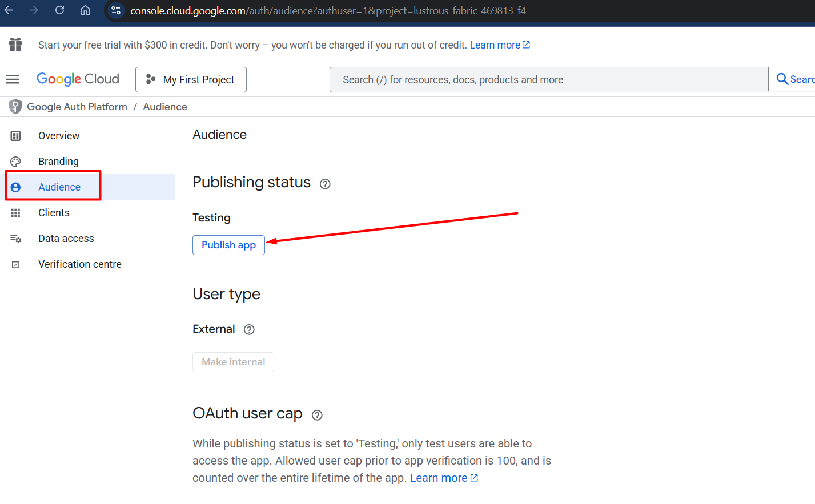Viewport: 815px width, 504px height.
Task: Click the Search magnifier button
Action: [x=793, y=79]
